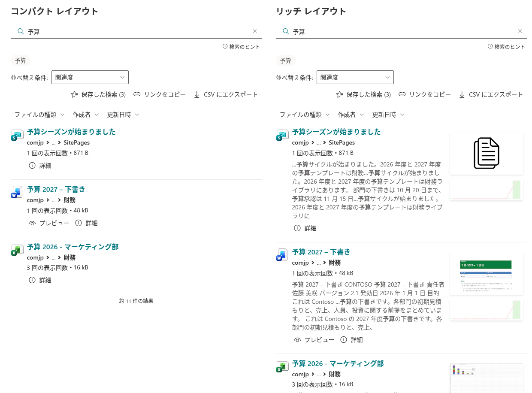Click 財務 breadcrumb in rich 予算 2027 result
The image size is (532, 393).
(335, 263)
